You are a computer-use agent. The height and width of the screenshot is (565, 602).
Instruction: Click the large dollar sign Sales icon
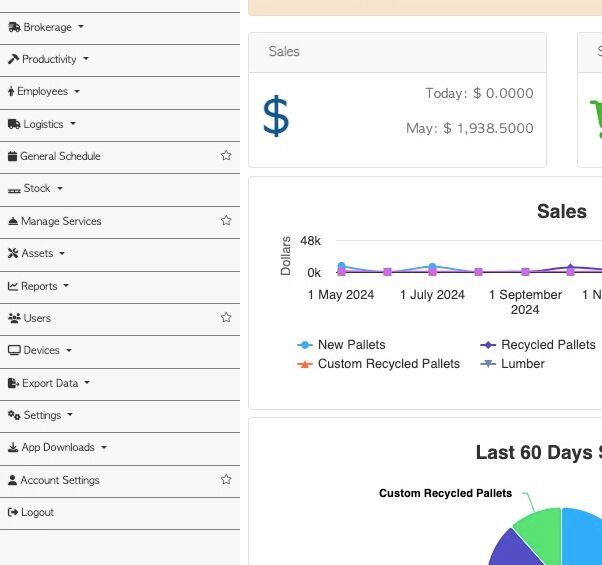pos(276,117)
